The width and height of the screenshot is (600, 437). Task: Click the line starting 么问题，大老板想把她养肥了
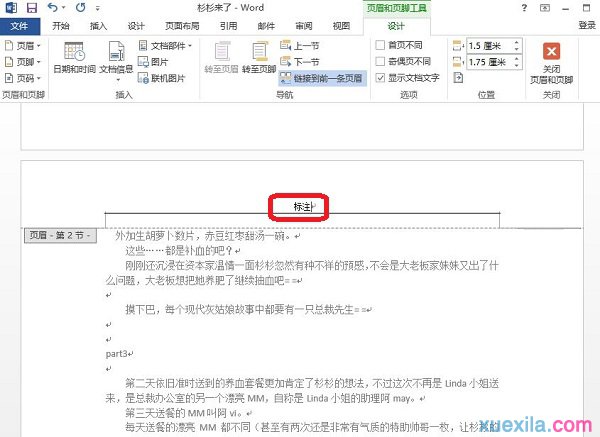tap(204, 280)
